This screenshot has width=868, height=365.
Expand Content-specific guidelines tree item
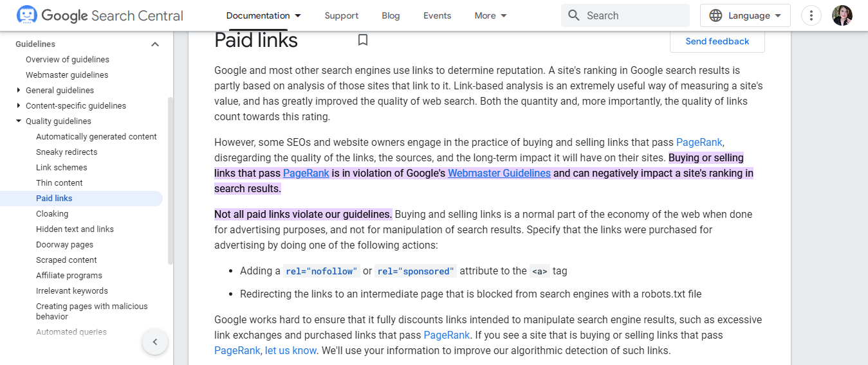pos(19,105)
